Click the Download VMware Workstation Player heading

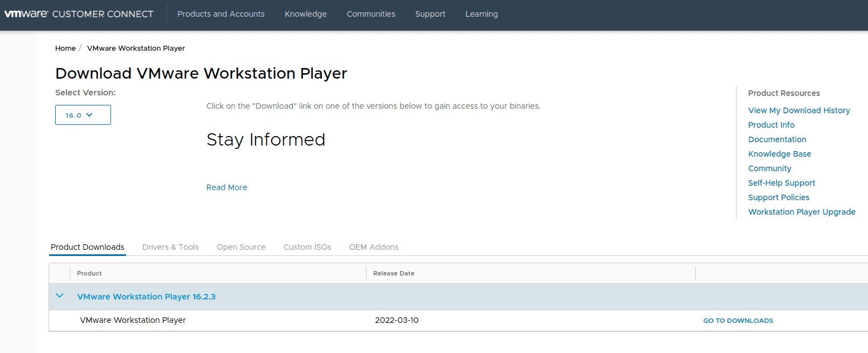(x=201, y=74)
